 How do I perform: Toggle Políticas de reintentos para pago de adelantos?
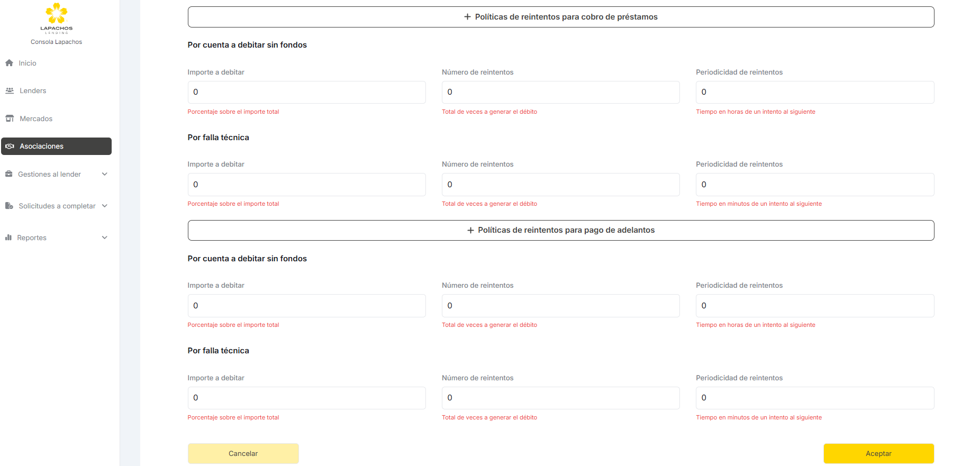[x=560, y=230]
